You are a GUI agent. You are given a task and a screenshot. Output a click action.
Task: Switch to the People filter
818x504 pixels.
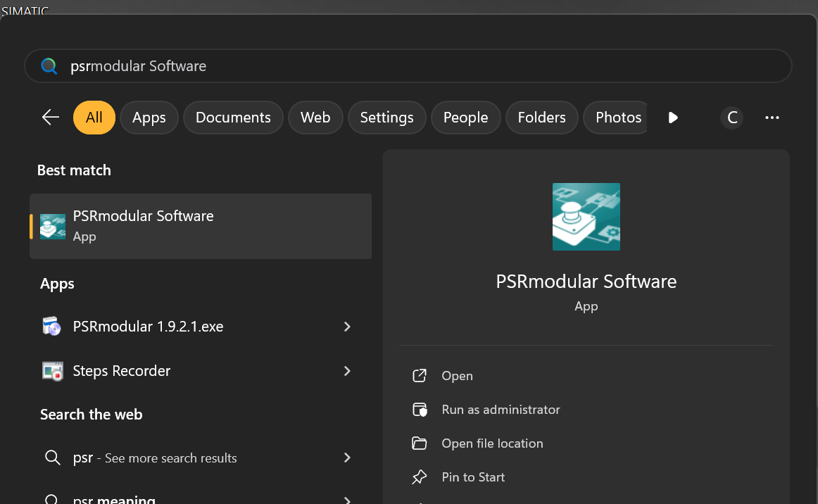pyautogui.click(x=465, y=118)
